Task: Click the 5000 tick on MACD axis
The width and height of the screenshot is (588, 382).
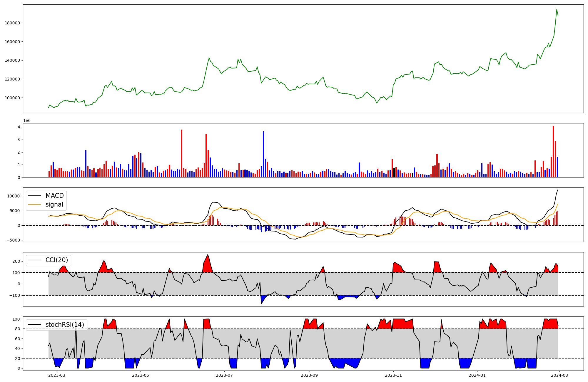Action: (15, 211)
